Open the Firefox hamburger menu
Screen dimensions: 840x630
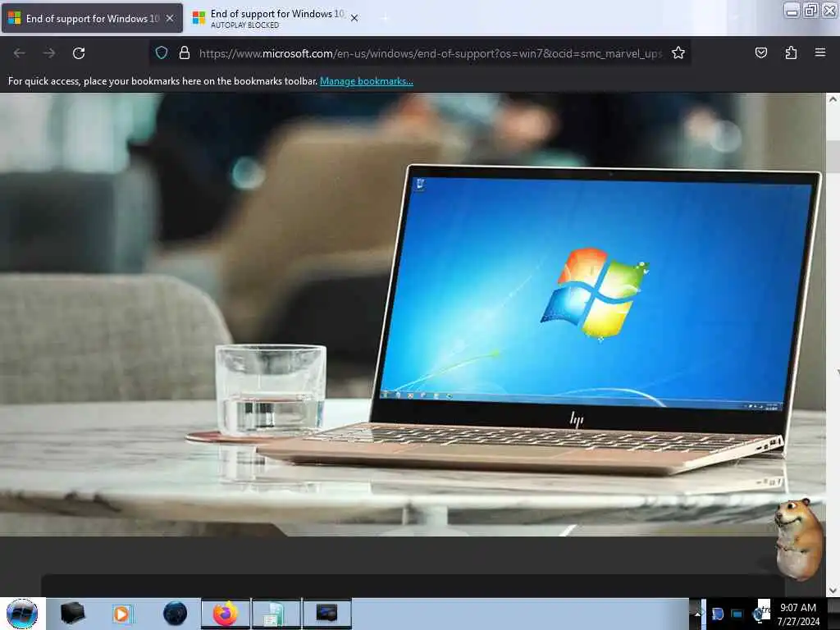820,52
